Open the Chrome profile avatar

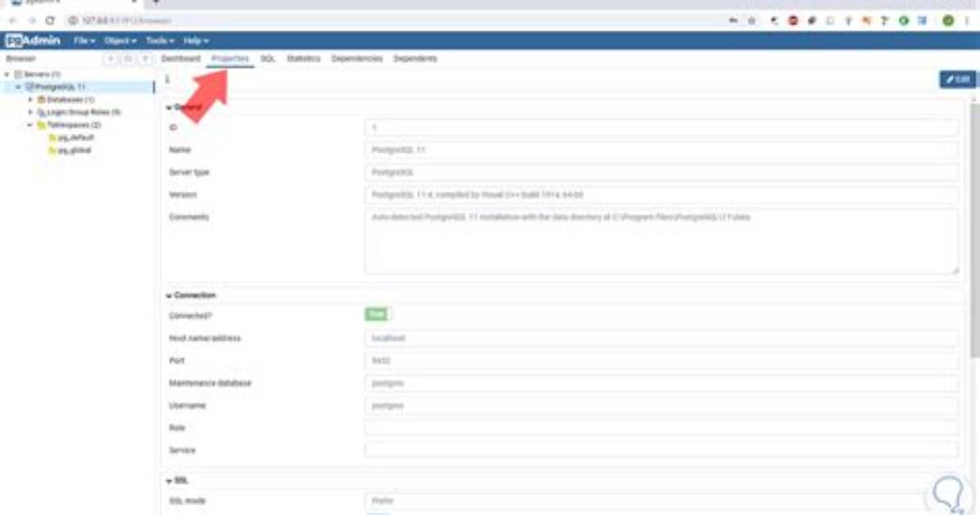click(948, 21)
